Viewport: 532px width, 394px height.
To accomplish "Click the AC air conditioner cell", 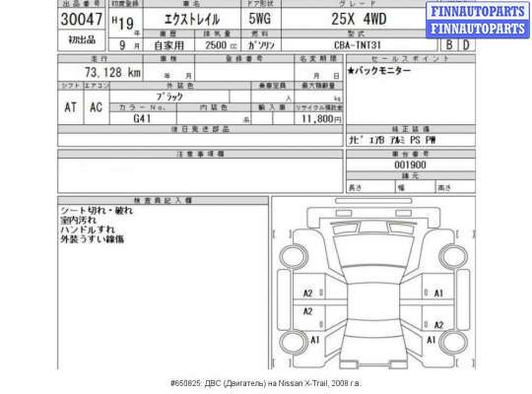I will (96, 107).
